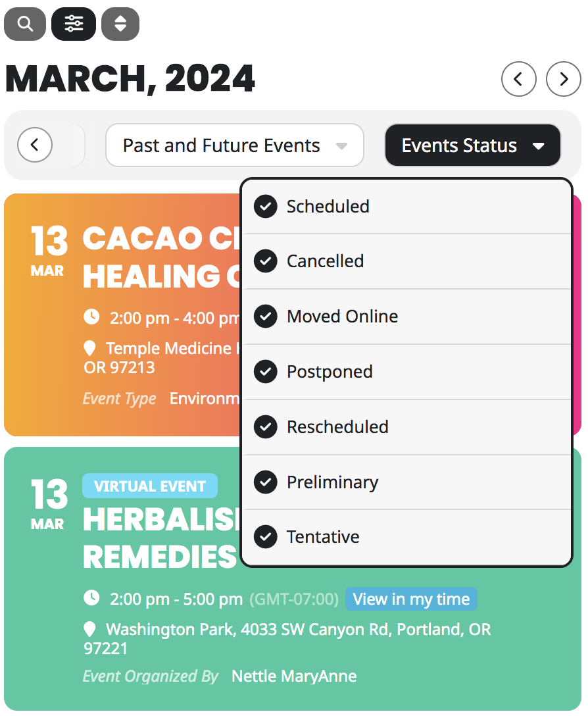Click the back arrow in the filter bar
The image size is (588, 716).
(x=34, y=145)
